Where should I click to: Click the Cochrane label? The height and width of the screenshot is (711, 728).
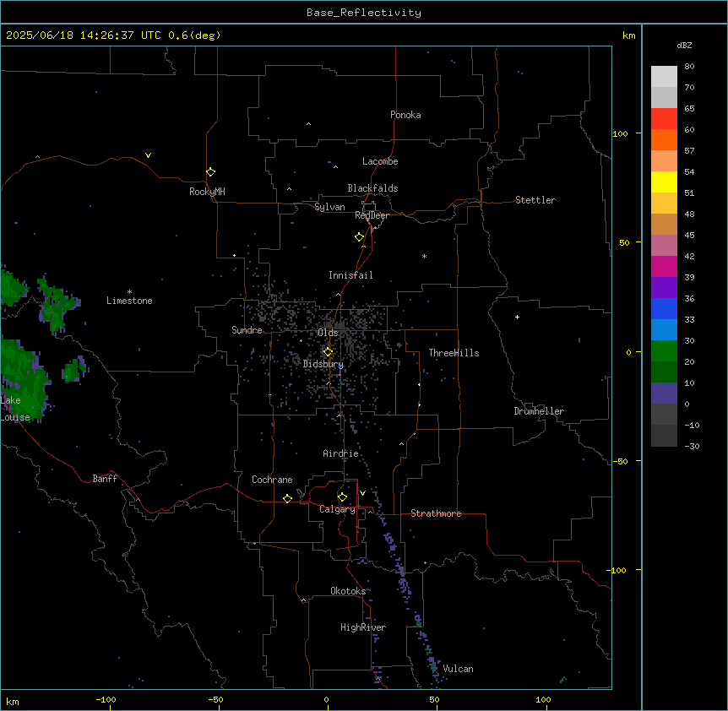click(x=272, y=480)
